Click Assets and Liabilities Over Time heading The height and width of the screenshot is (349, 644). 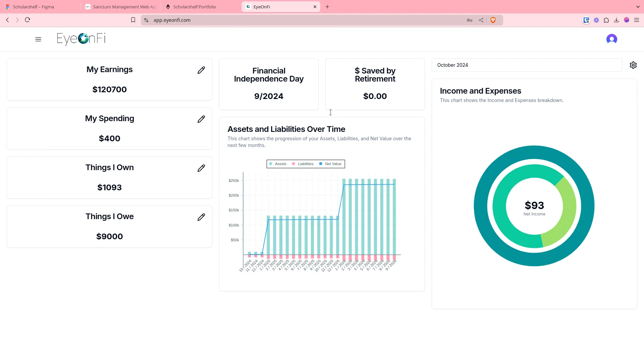pos(286,129)
